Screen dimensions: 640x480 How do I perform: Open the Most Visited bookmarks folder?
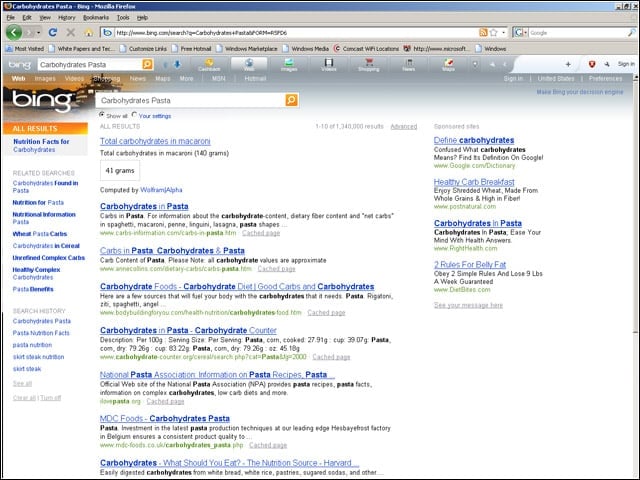pyautogui.click(x=25, y=49)
